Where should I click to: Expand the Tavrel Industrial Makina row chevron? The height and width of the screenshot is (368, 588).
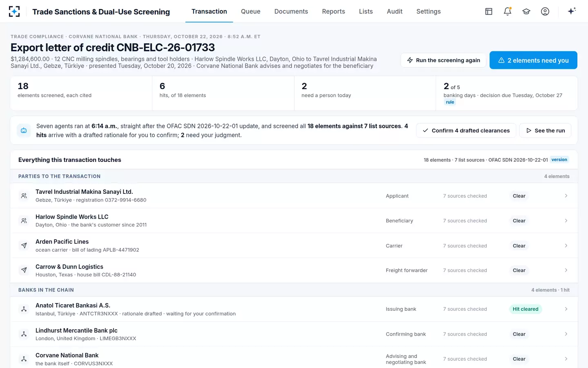point(566,196)
